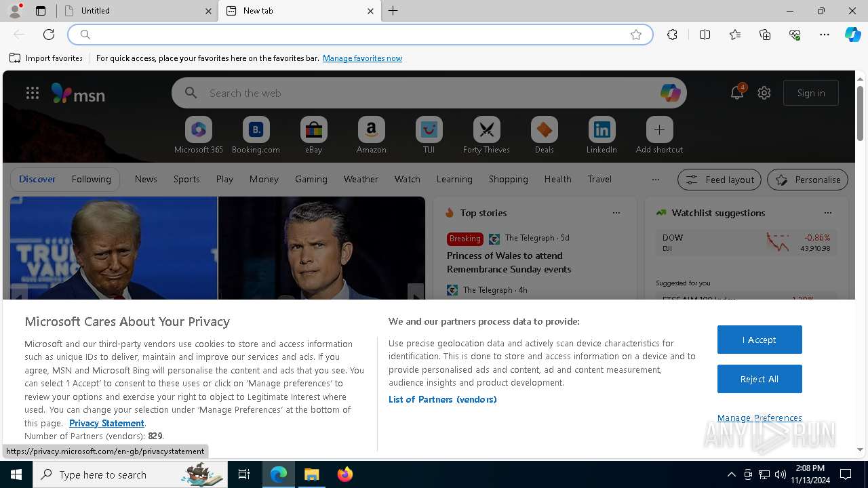Open the Watch category

(408, 179)
